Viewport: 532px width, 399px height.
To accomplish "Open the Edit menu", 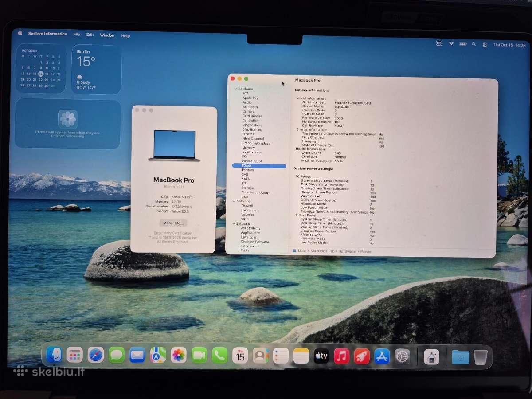I will coord(90,35).
